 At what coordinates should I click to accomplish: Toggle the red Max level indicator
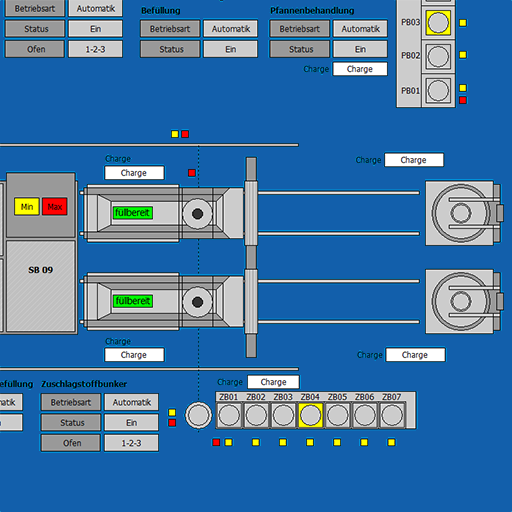point(55,207)
